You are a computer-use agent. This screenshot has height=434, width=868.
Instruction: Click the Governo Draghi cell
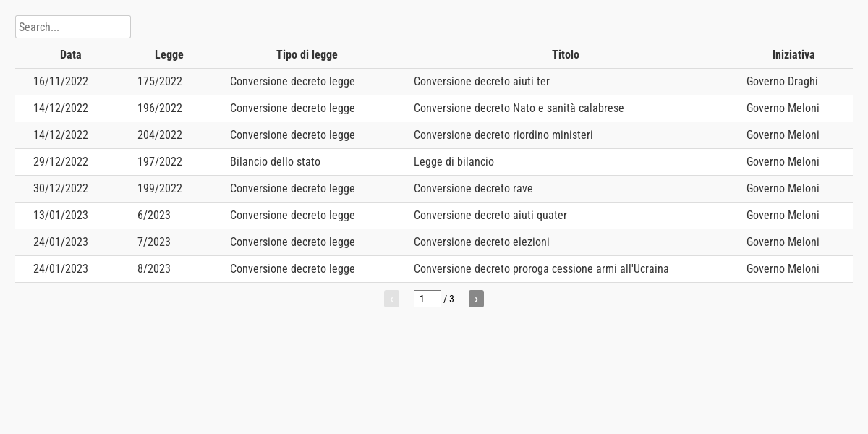(x=782, y=82)
